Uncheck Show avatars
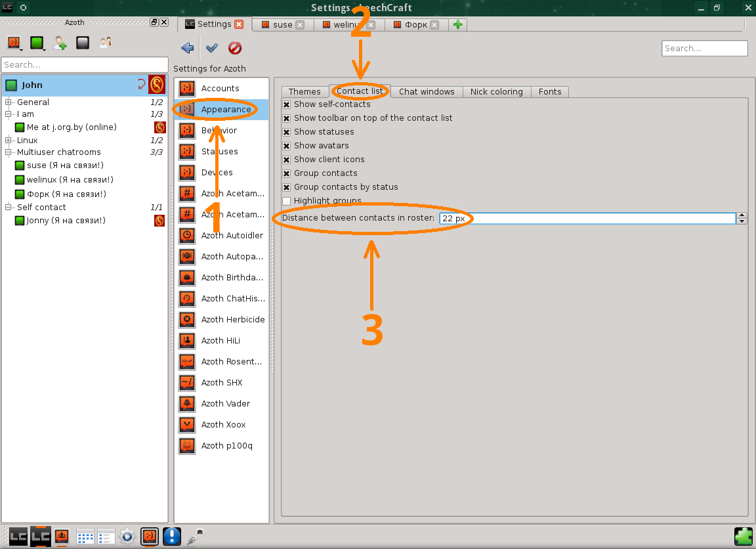The width and height of the screenshot is (756, 549). coord(286,146)
